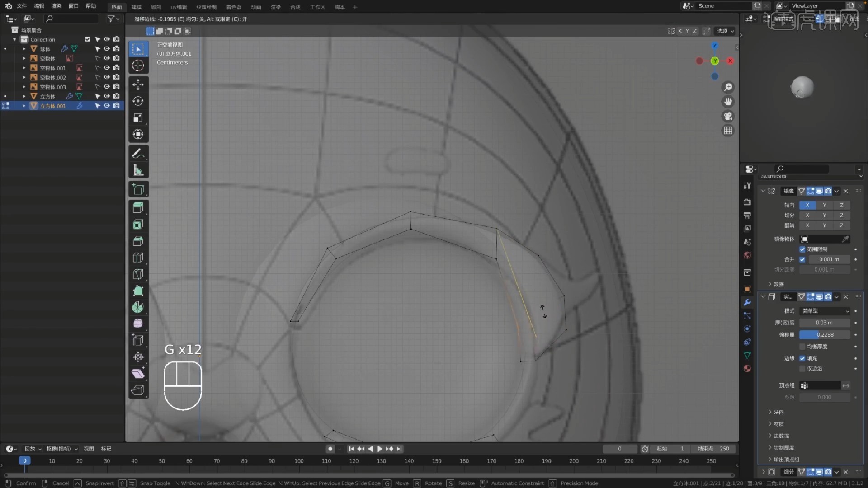Image resolution: width=868 pixels, height=488 pixels.
Task: Expand the 钳制厚度 thickness clamp subpanel
Action: (781, 448)
